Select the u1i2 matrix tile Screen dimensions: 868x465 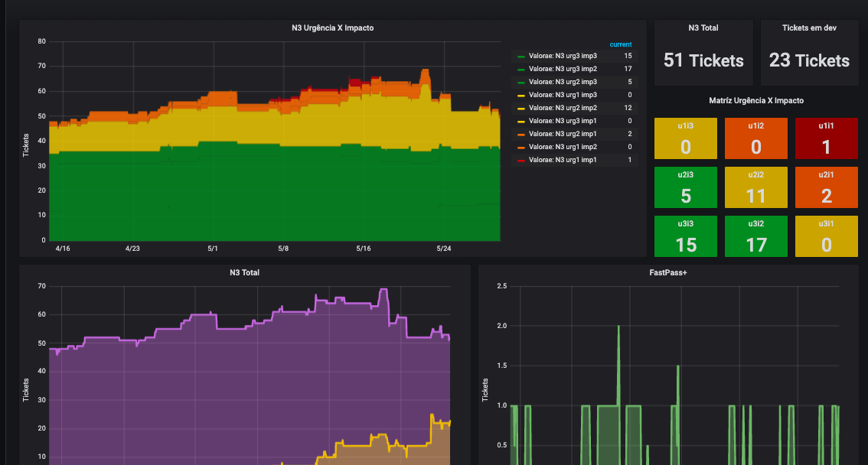756,138
